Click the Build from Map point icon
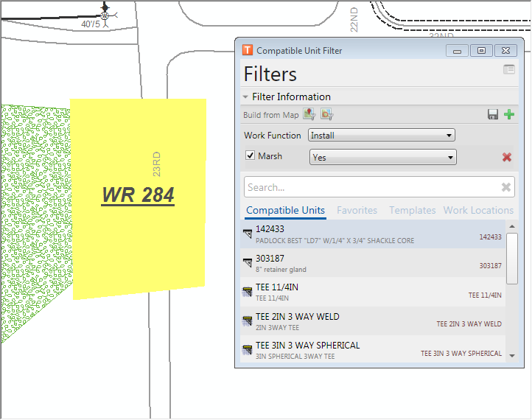This screenshot has height=420, width=532. 309,114
